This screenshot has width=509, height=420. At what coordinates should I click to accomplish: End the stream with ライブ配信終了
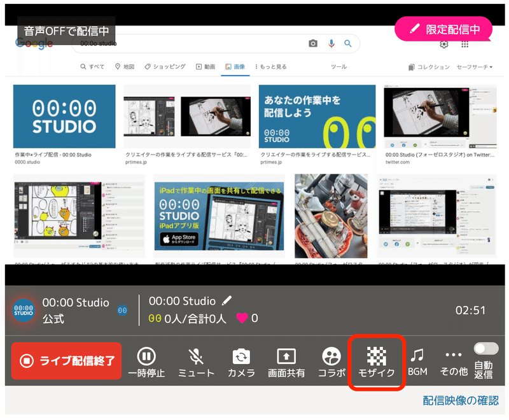click(x=66, y=361)
